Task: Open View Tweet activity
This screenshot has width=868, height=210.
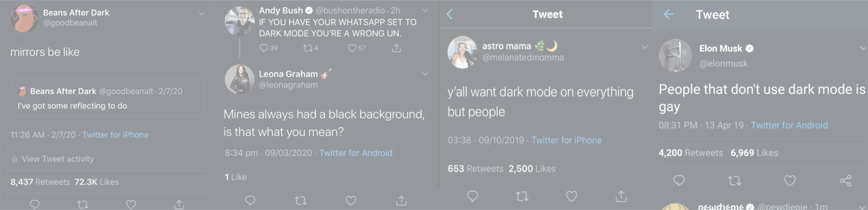Action: coord(57,159)
